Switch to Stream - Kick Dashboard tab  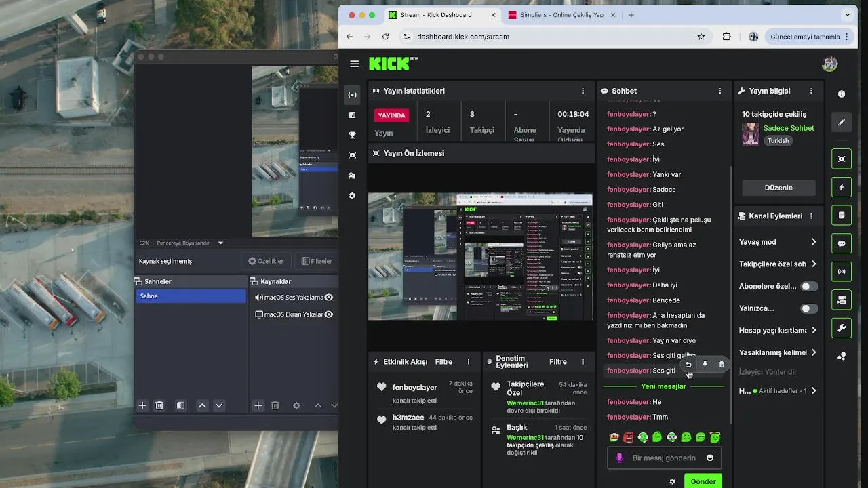point(442,15)
